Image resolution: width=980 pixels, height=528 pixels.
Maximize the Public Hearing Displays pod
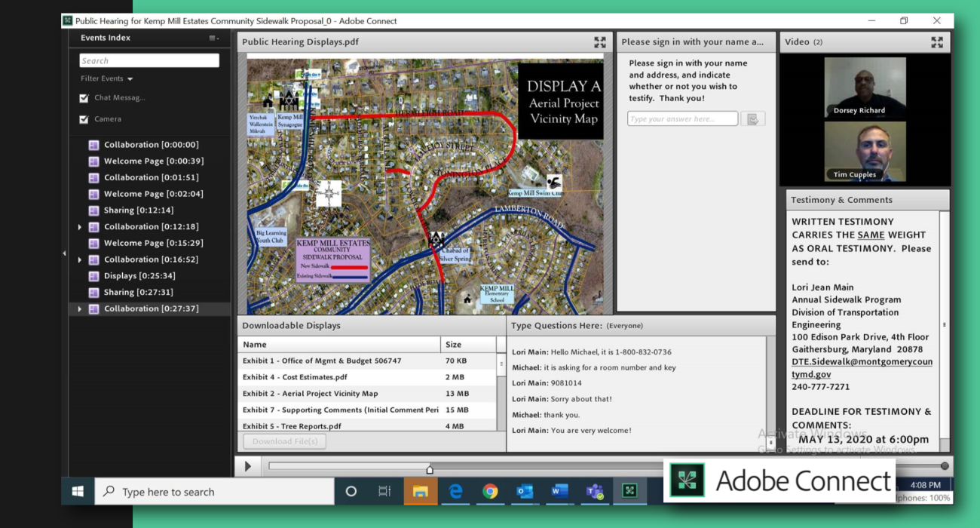coord(599,42)
